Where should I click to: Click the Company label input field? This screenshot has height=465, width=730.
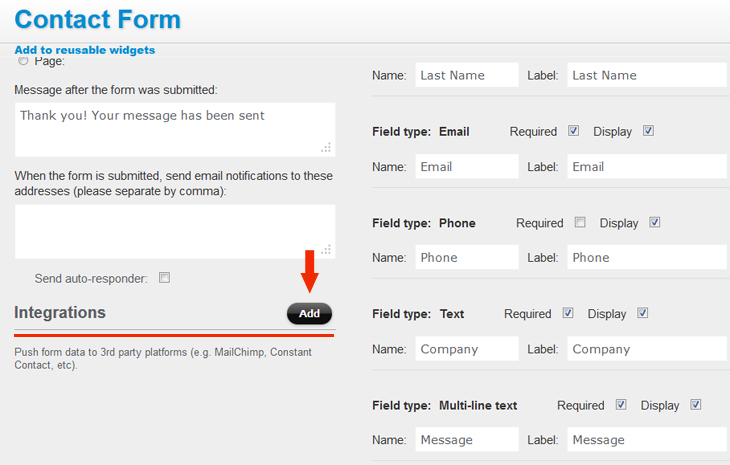point(647,349)
